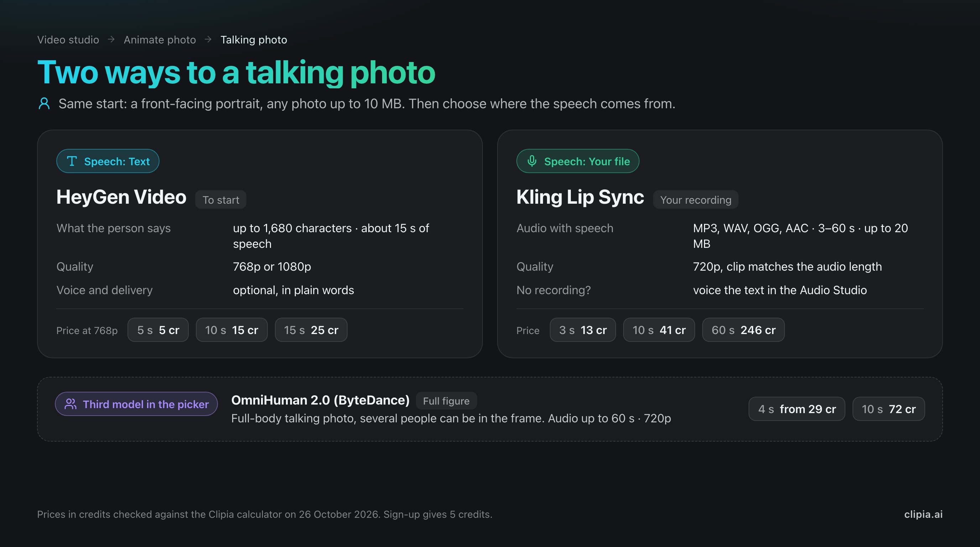This screenshot has width=980, height=547.
Task: Click the HeyGen Video heading
Action: click(121, 197)
